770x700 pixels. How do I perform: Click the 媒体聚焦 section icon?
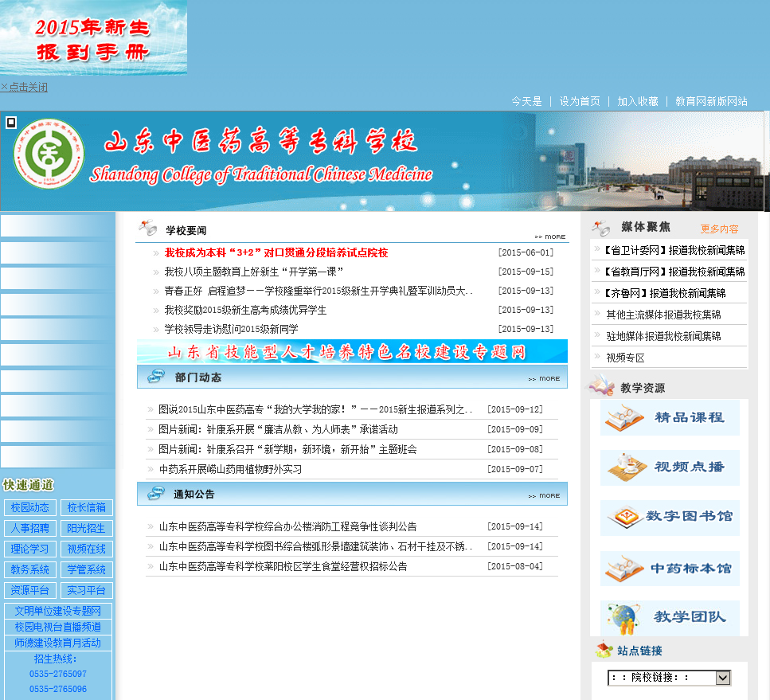tap(601, 228)
